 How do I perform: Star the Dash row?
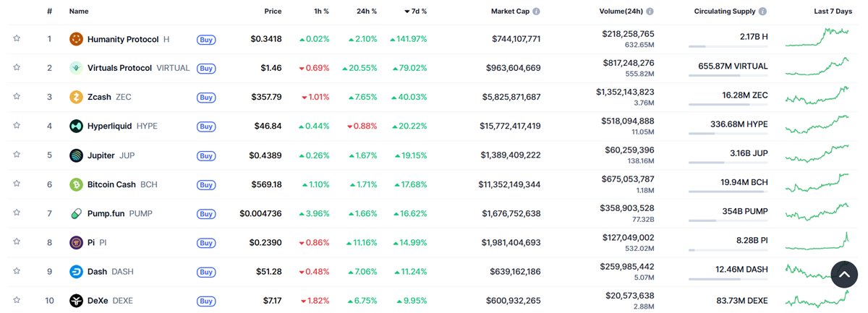point(17,271)
